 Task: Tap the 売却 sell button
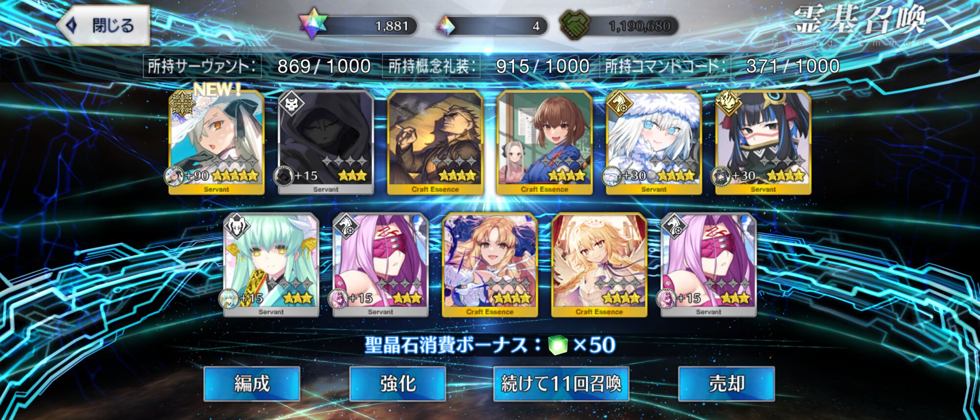pyautogui.click(x=727, y=384)
